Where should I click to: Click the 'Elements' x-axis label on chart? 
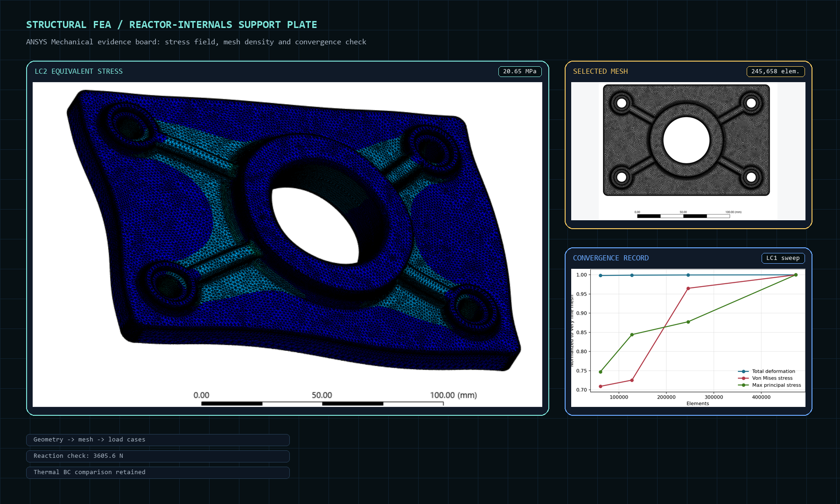click(698, 404)
